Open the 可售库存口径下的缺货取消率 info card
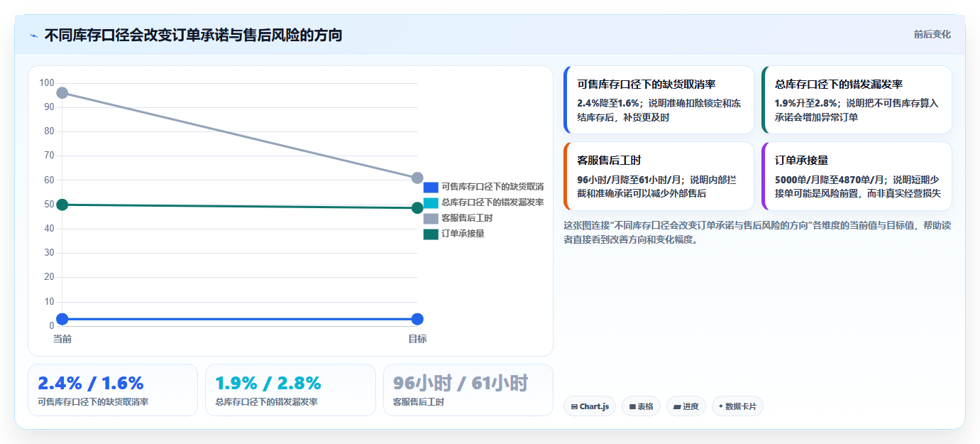This screenshot has height=444, width=980. pos(659,100)
